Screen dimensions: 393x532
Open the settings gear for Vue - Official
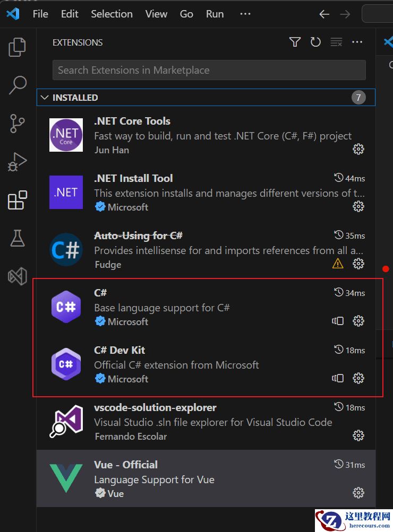click(358, 493)
